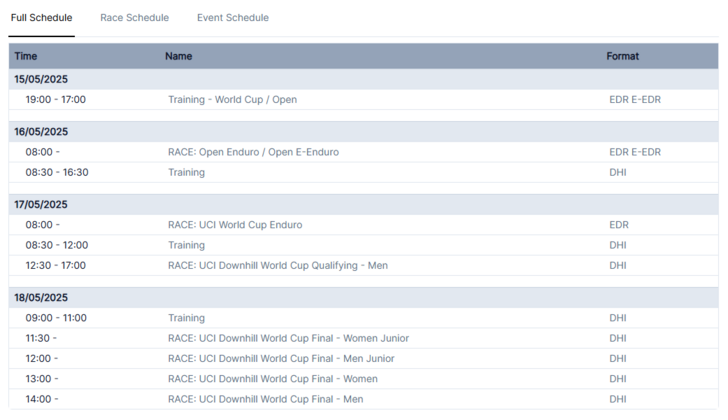Click Training - World Cup / Open link
Viewport: 728px width, 420px height.
point(232,100)
